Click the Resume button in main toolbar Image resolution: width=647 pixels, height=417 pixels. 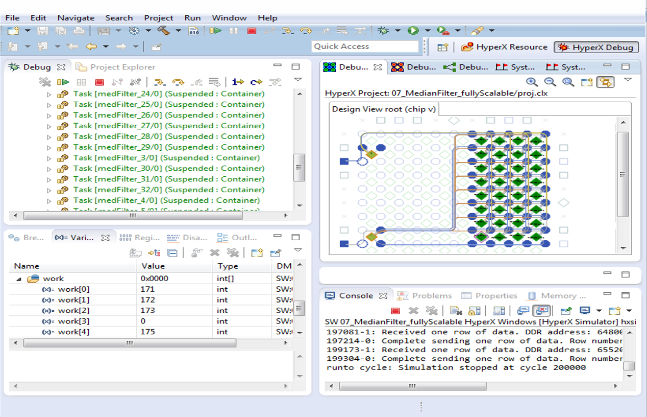pos(215,31)
